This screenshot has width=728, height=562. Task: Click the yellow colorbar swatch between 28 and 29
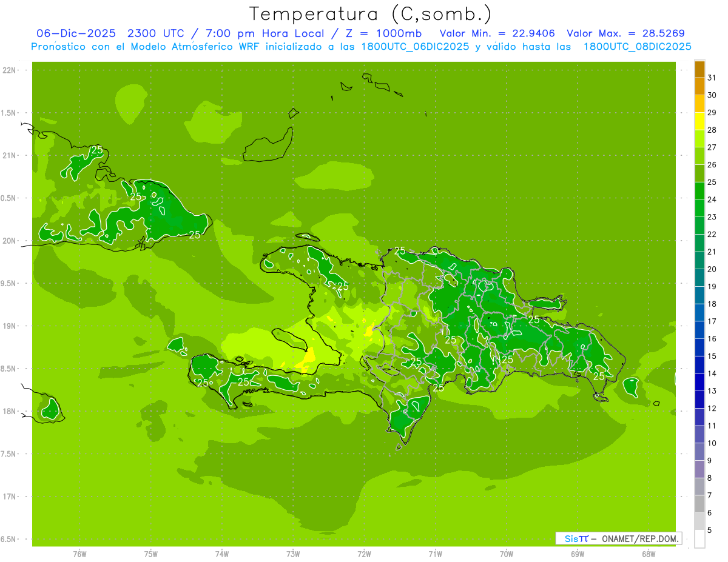tap(699, 121)
